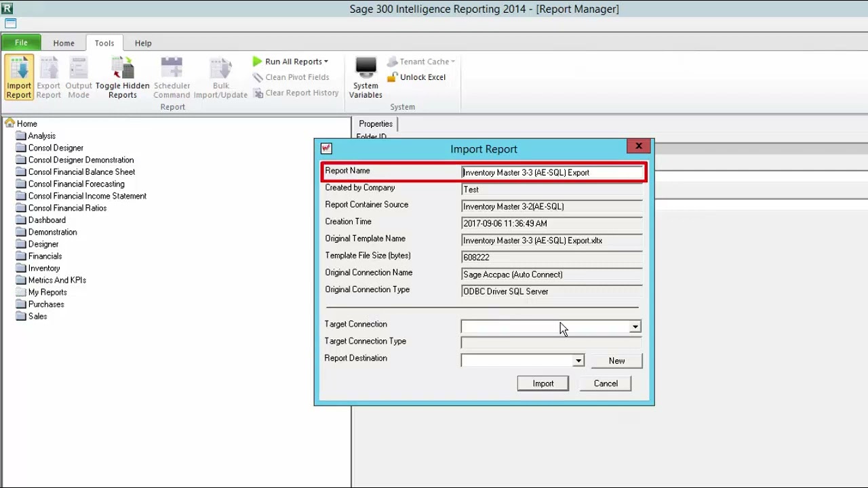Image resolution: width=868 pixels, height=488 pixels.
Task: Open the Run All Reports dropdown
Action: 290,62
